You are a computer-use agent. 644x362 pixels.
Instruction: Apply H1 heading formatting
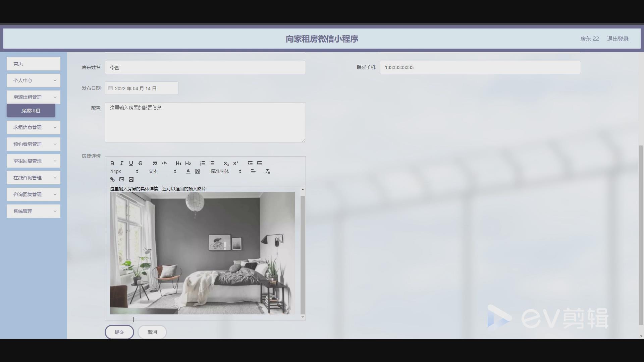tap(178, 163)
